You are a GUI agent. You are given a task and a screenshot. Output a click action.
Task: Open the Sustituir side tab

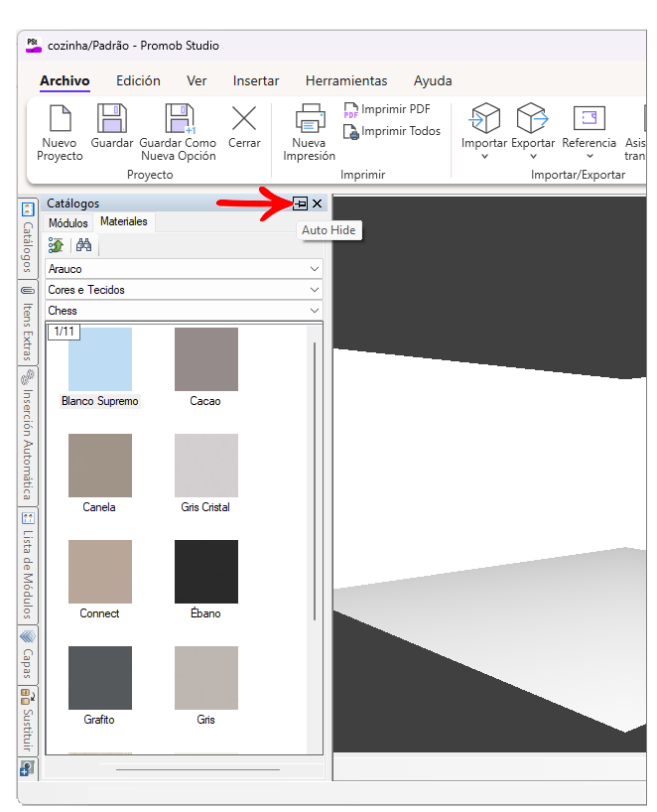28,721
